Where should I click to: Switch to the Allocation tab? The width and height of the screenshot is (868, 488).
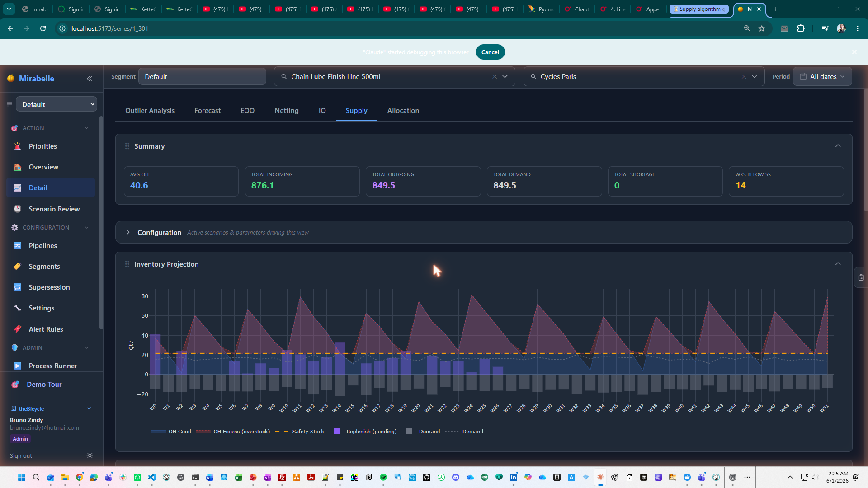[x=403, y=111]
